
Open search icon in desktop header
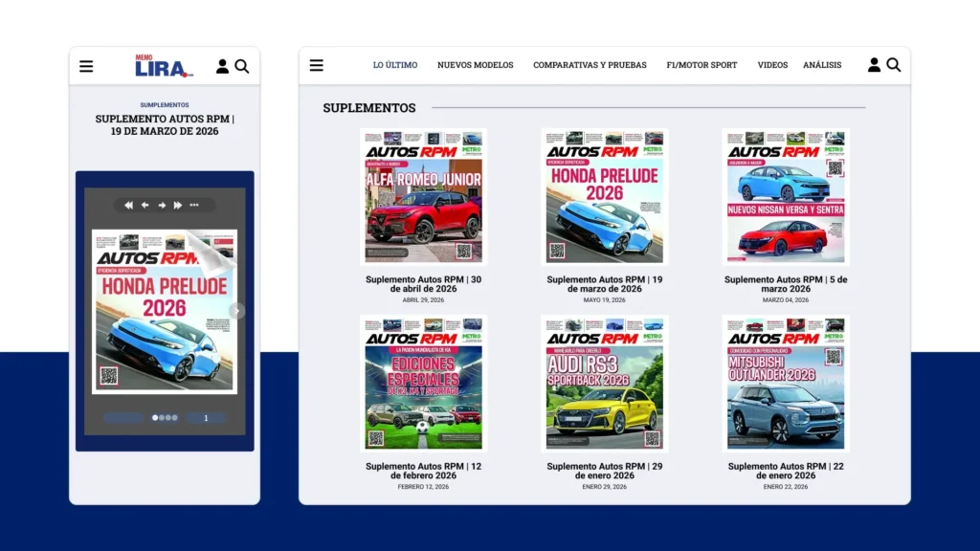click(894, 64)
